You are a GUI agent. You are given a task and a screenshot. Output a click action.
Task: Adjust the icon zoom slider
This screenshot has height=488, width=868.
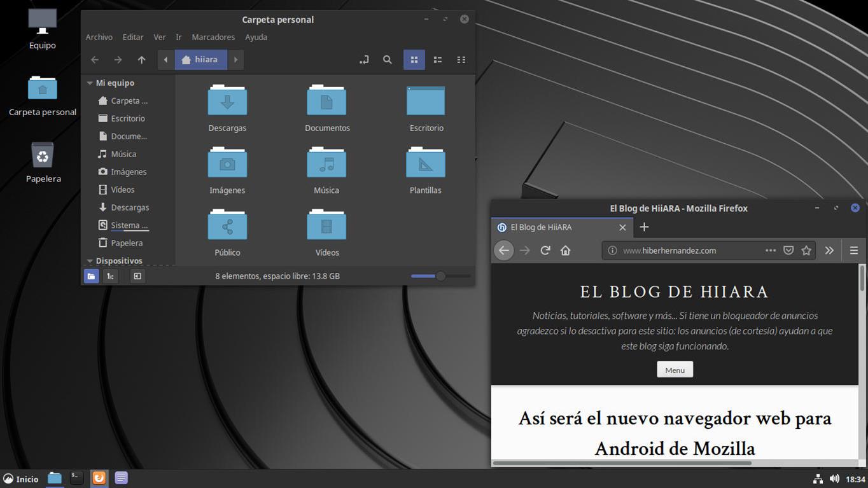pyautogui.click(x=440, y=276)
